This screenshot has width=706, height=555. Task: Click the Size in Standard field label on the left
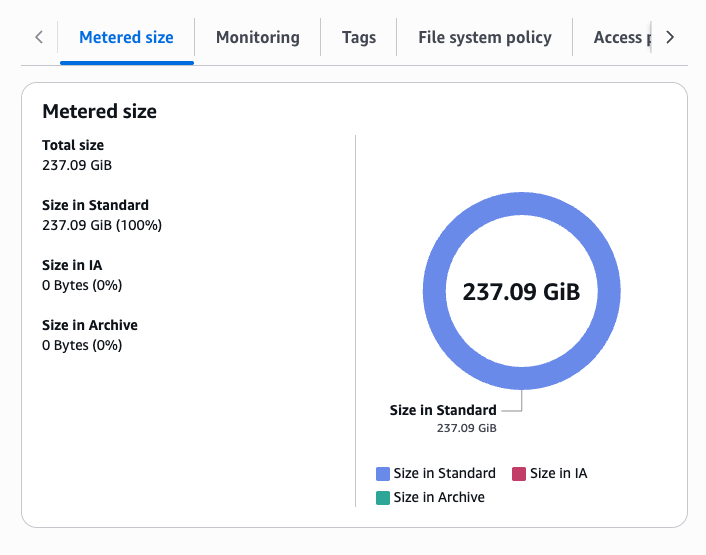tap(95, 205)
